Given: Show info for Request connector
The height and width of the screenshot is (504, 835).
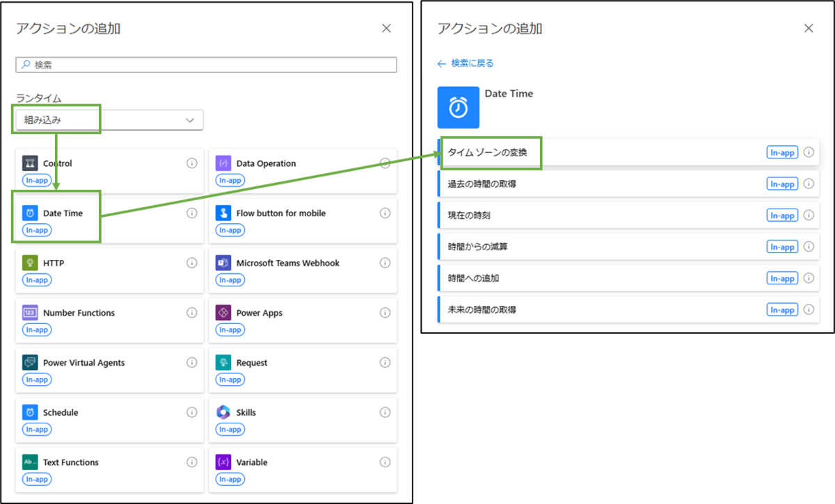Looking at the screenshot, I should 385,363.
